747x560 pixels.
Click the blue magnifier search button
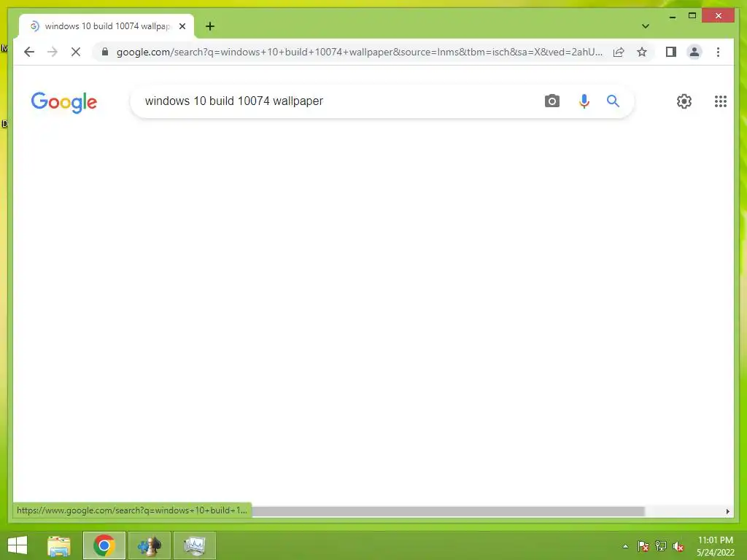coord(613,101)
